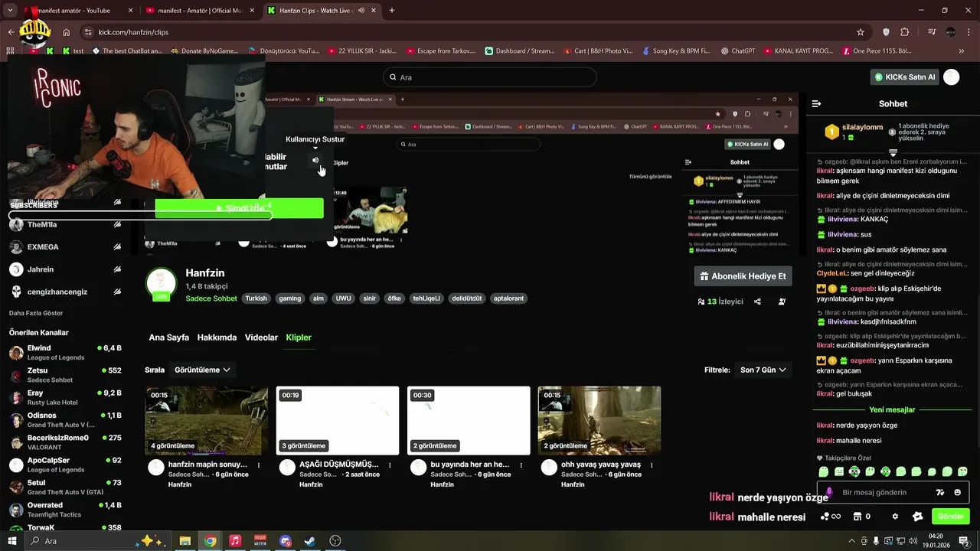
Task: Open Windows notification center icon
Action: 964,541
